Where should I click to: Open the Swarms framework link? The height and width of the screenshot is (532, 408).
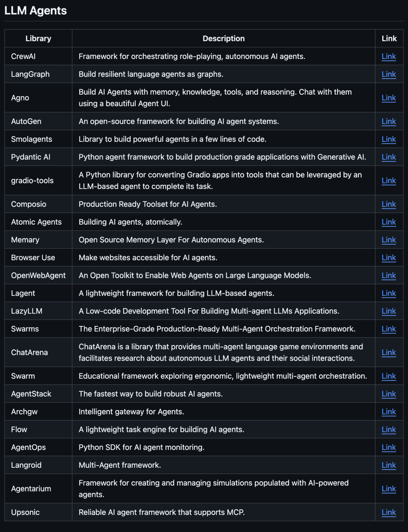pos(389,329)
